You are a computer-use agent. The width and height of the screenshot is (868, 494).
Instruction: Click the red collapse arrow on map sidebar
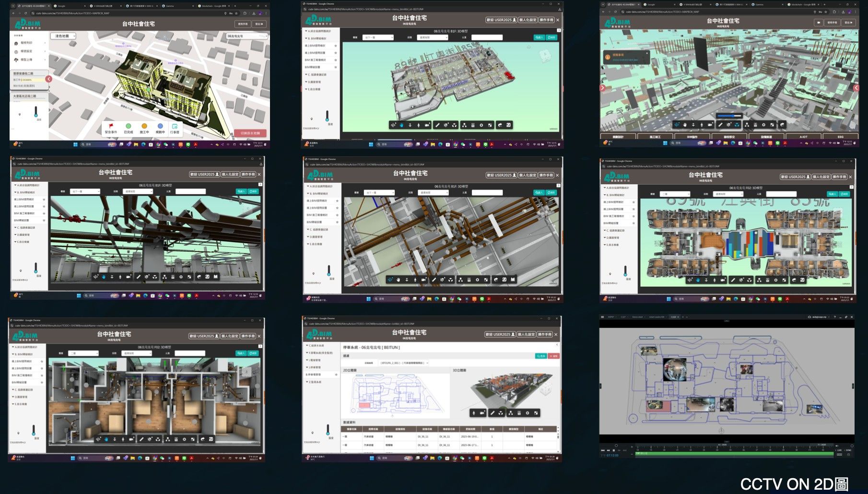coord(49,79)
